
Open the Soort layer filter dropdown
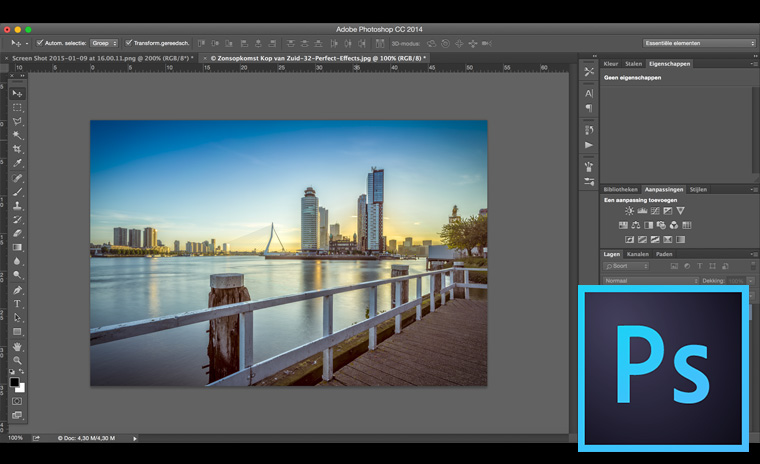coord(626,266)
